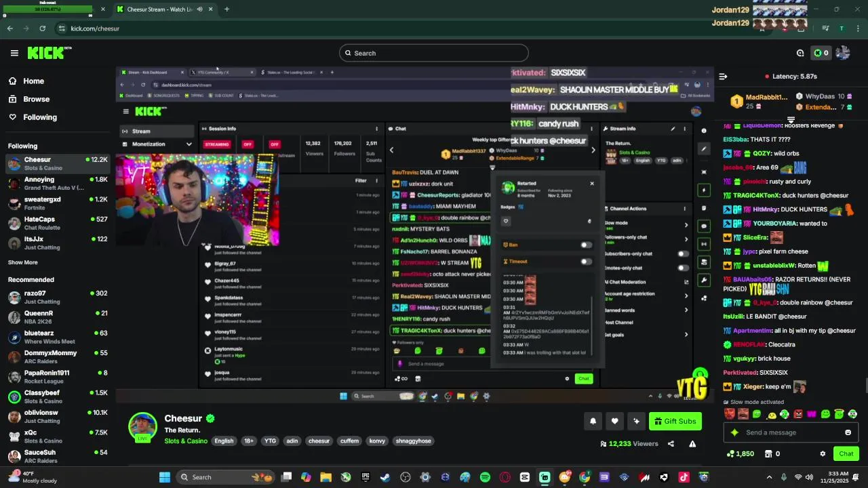Expand the gifter leaderboard arrow

[790, 119]
